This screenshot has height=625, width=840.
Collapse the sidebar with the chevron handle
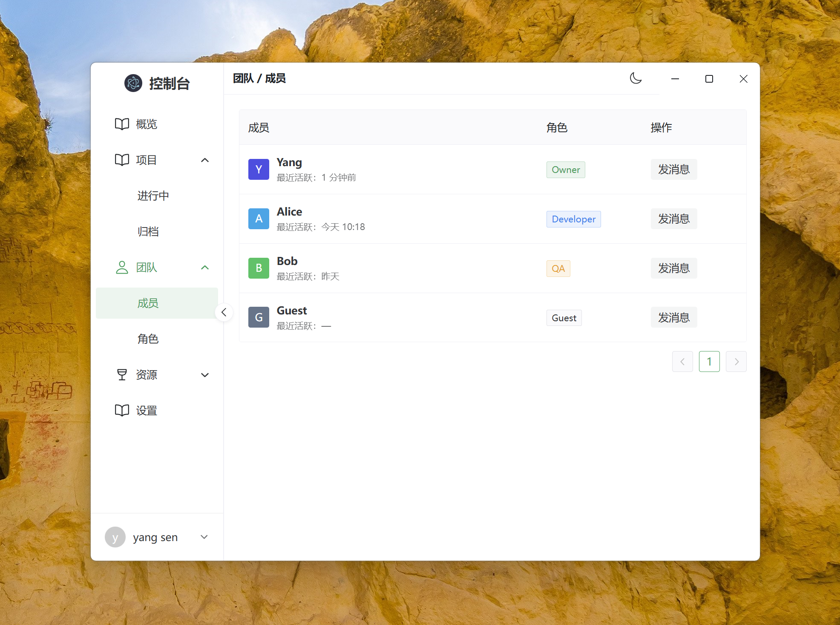click(x=224, y=312)
